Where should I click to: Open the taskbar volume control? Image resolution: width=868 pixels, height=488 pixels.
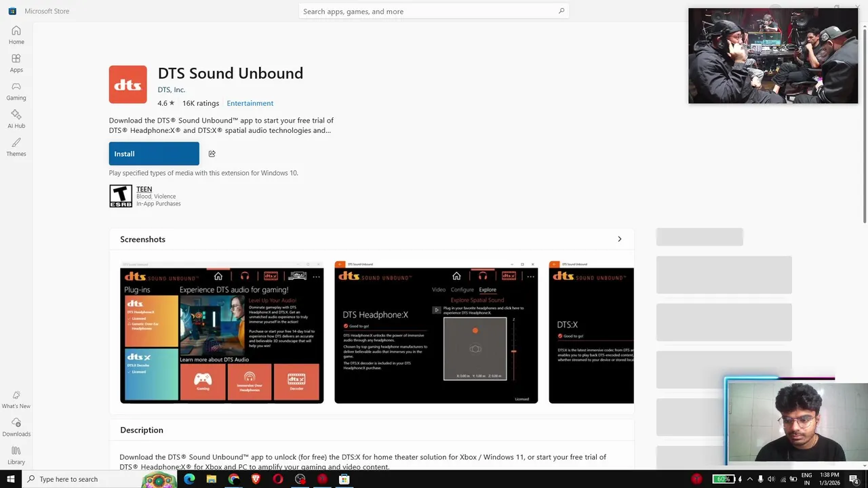point(771,479)
